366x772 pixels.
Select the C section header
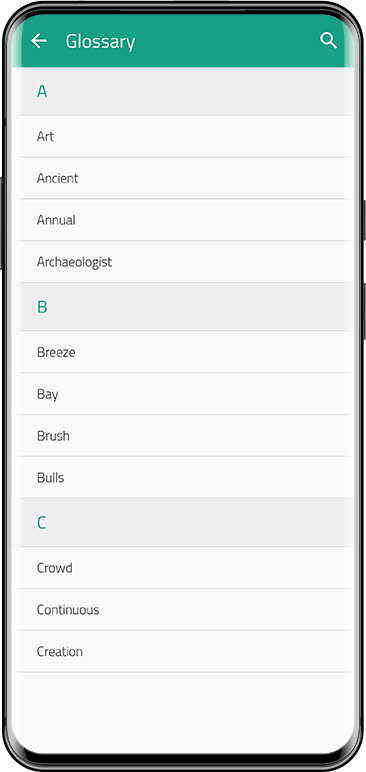183,522
